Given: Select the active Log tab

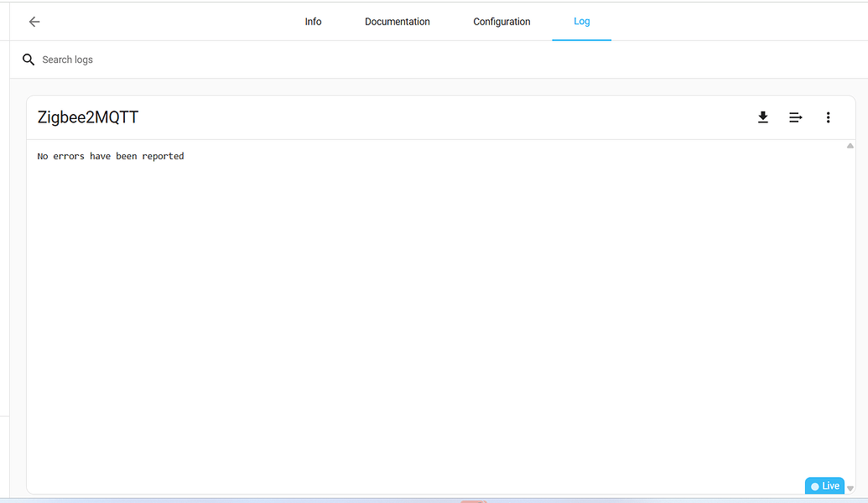Looking at the screenshot, I should 581,21.
